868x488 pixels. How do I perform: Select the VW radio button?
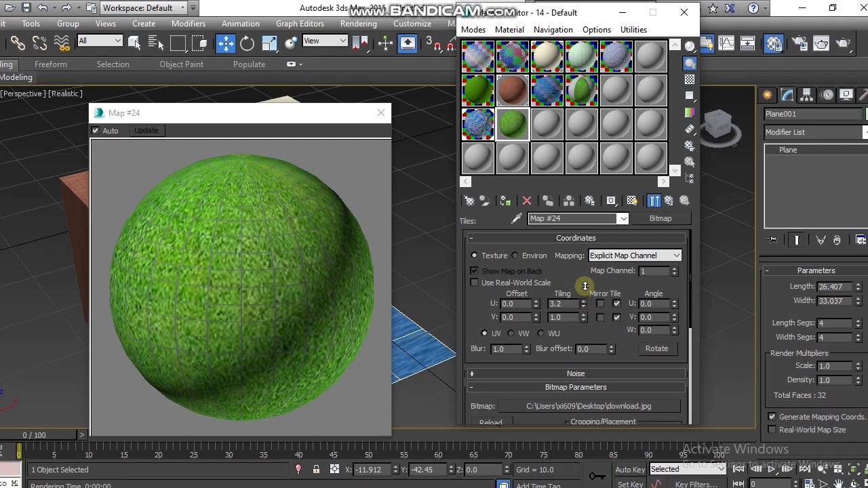pyautogui.click(x=511, y=333)
